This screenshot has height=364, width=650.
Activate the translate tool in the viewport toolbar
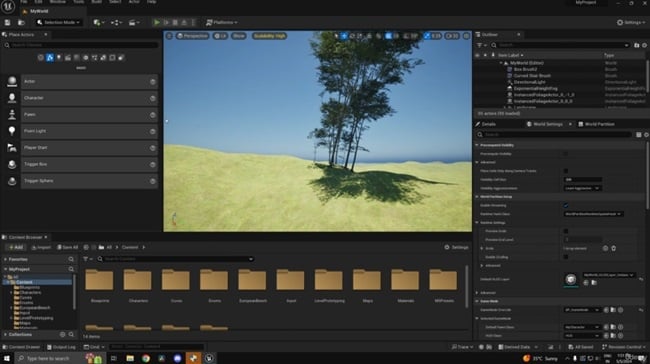(344, 36)
